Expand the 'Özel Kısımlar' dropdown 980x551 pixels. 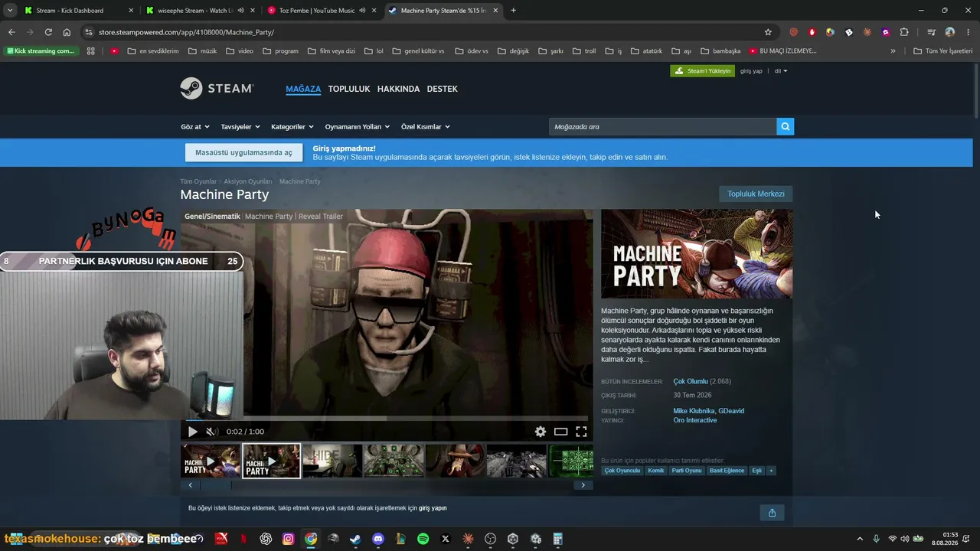click(x=426, y=126)
